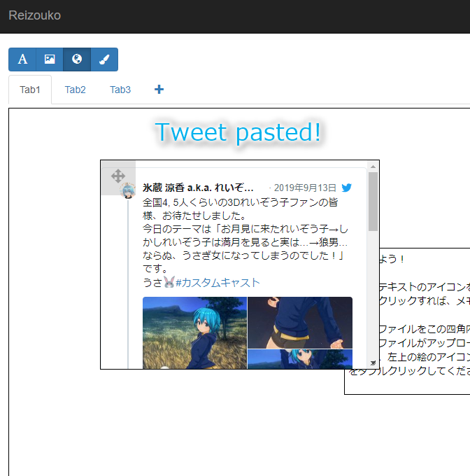470x476 pixels.
Task: Click the scrollbar up arrow in tweet
Action: point(373,167)
